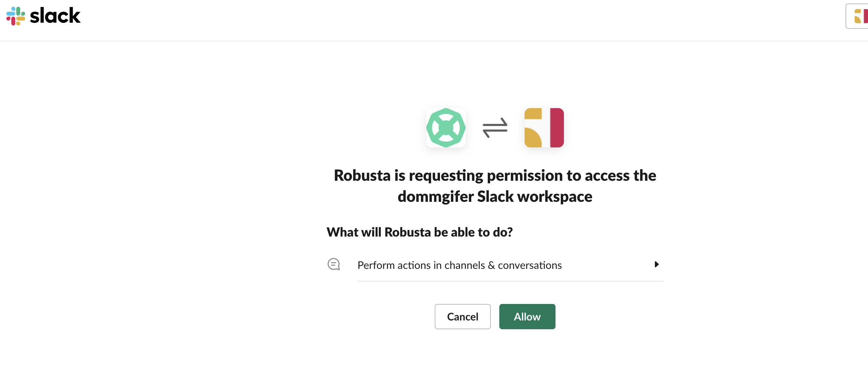This screenshot has height=391, width=868.
Task: Click the Slack wordmark text
Action: [x=55, y=16]
